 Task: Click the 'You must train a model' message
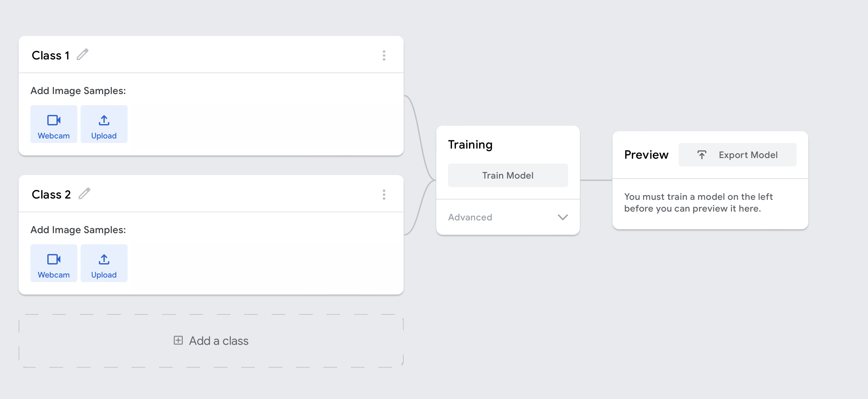coord(698,202)
